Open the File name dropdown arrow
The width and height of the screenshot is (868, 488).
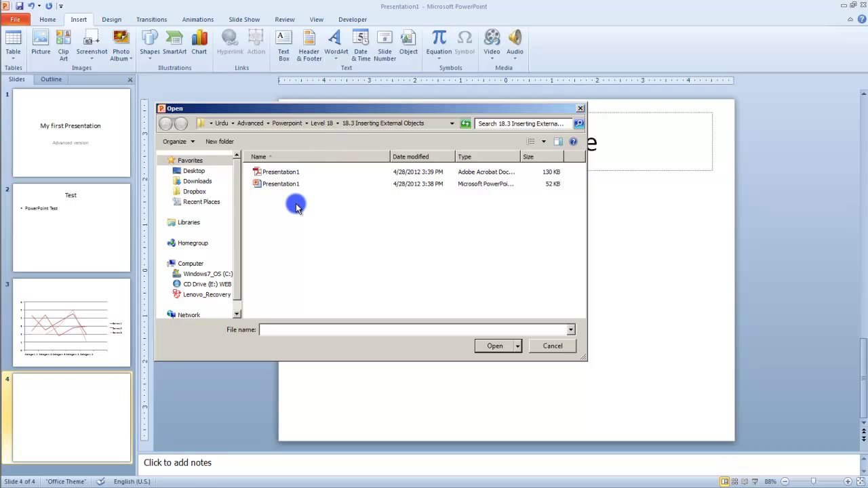pos(570,329)
